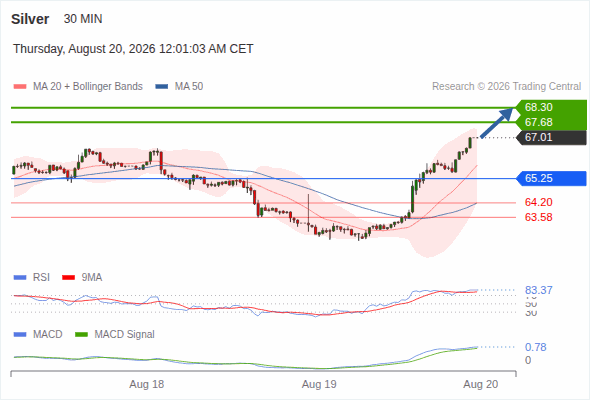The image size is (590, 400).
Task: Select the 68.30 resistance price label
Action: (538, 107)
